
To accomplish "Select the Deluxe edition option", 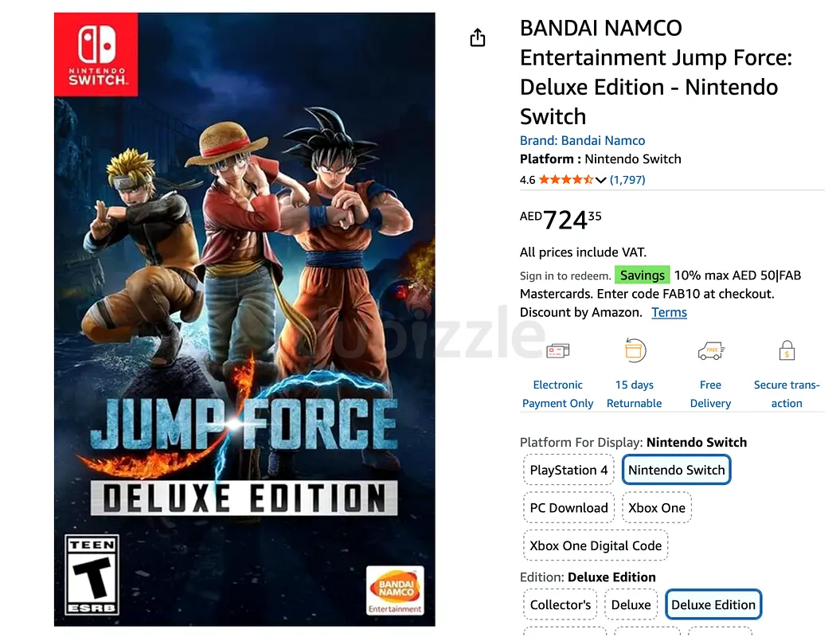I will (x=631, y=605).
